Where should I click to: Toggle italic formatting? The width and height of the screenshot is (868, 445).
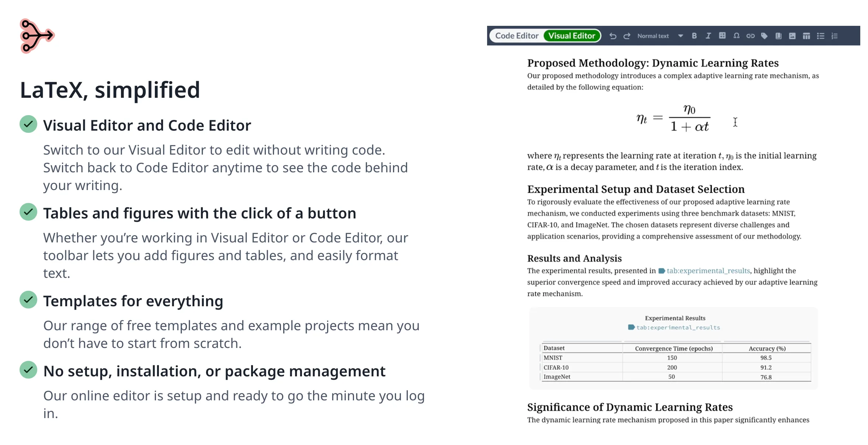(x=708, y=35)
